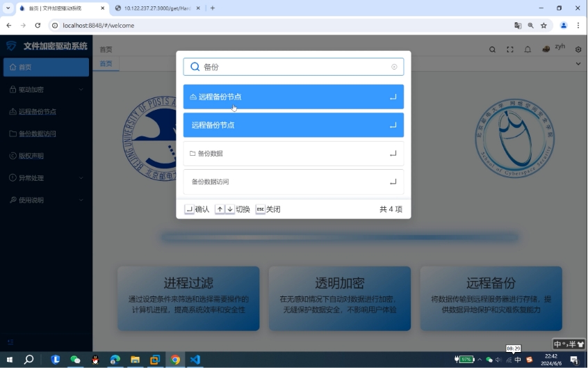Open system settings gear icon
This screenshot has height=368, width=588.
pyautogui.click(x=578, y=49)
